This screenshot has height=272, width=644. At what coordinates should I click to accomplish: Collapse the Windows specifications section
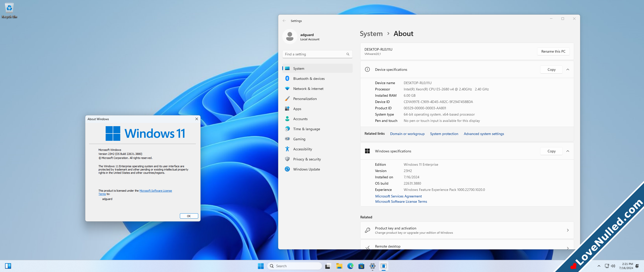(x=568, y=151)
